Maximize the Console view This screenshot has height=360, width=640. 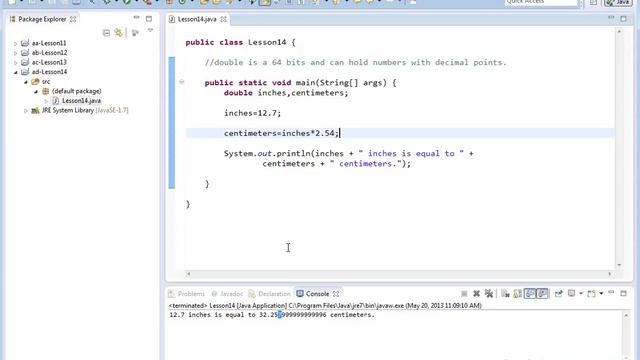point(624,293)
